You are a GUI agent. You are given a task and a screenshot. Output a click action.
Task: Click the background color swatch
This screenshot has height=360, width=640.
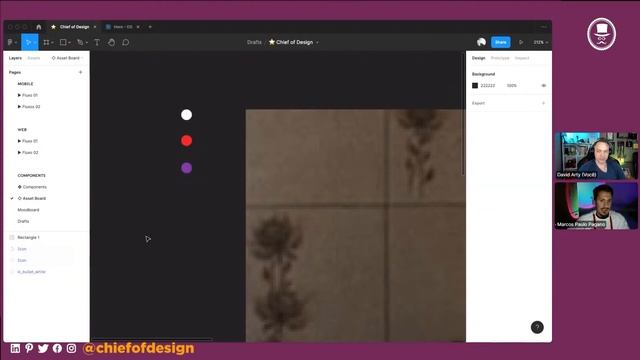pyautogui.click(x=475, y=86)
